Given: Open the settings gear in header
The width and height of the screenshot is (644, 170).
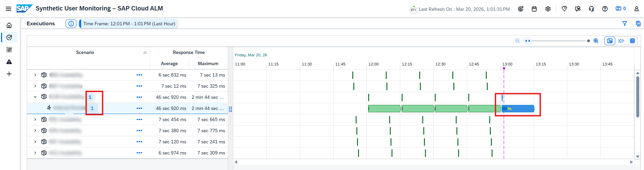Looking at the screenshot, I should 548,9.
